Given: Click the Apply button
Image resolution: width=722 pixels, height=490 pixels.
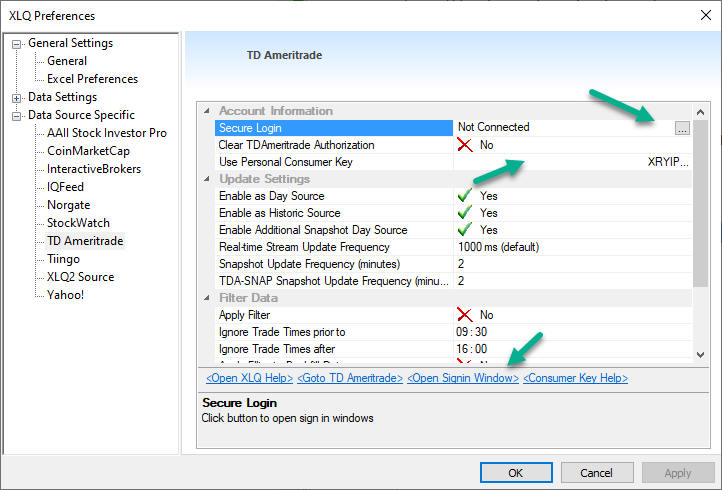Looking at the screenshot, I should [x=678, y=472].
